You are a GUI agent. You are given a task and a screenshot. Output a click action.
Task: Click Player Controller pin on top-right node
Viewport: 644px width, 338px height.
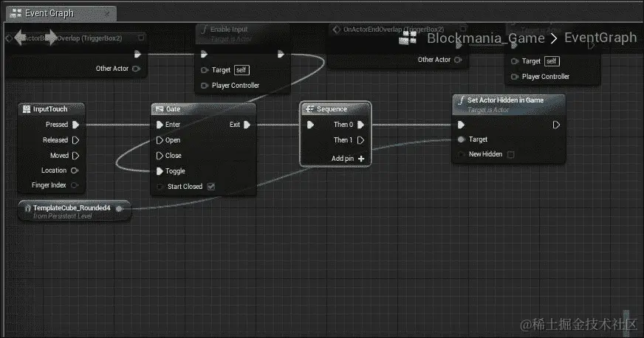pos(515,77)
